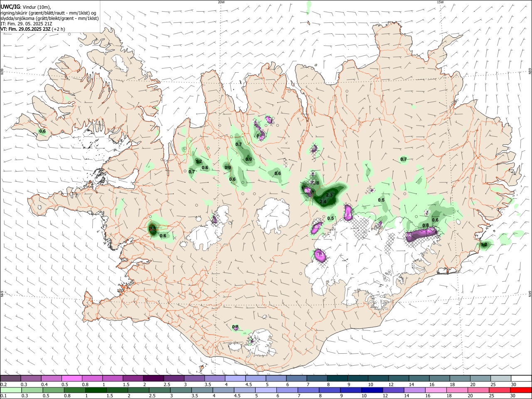Pick the lavender snow swatch from 4 to 4.5
The image size is (532, 399).
point(234,378)
